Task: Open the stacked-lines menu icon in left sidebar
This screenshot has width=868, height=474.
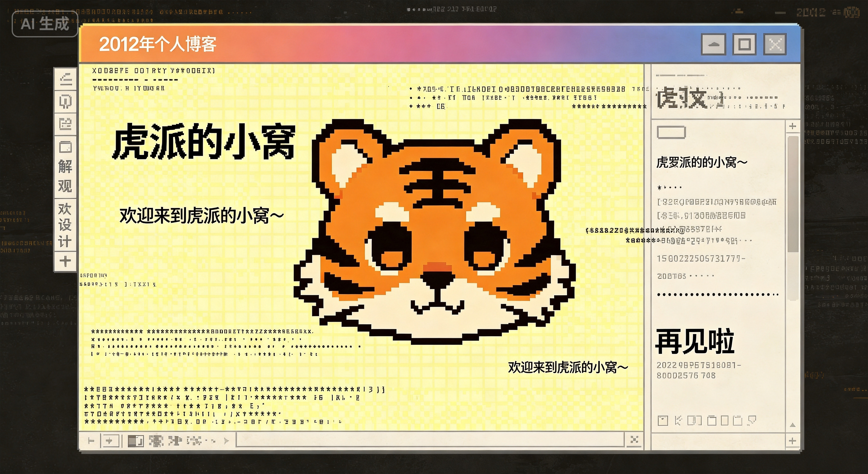Action: 66,79
